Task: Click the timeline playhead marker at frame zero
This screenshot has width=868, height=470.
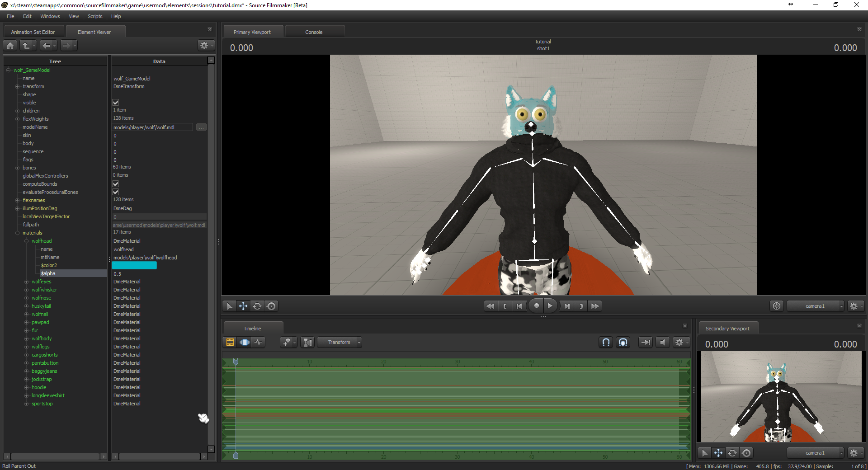Action: [x=236, y=362]
